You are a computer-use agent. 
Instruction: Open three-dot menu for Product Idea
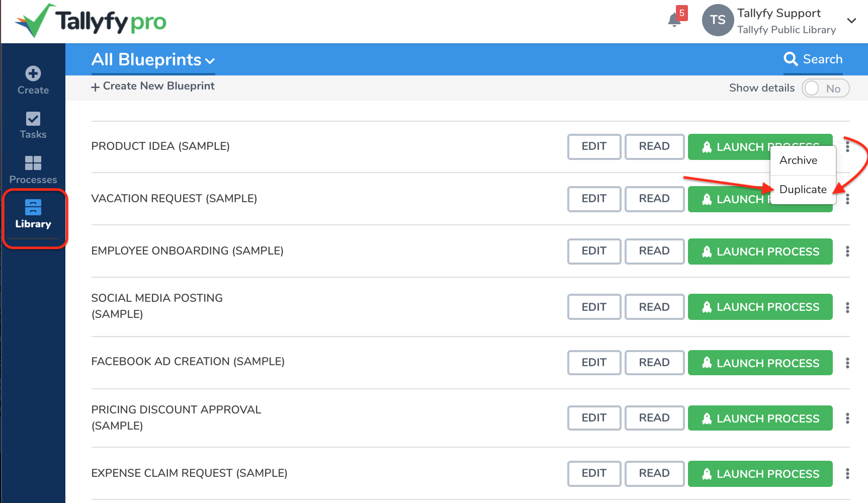point(847,146)
